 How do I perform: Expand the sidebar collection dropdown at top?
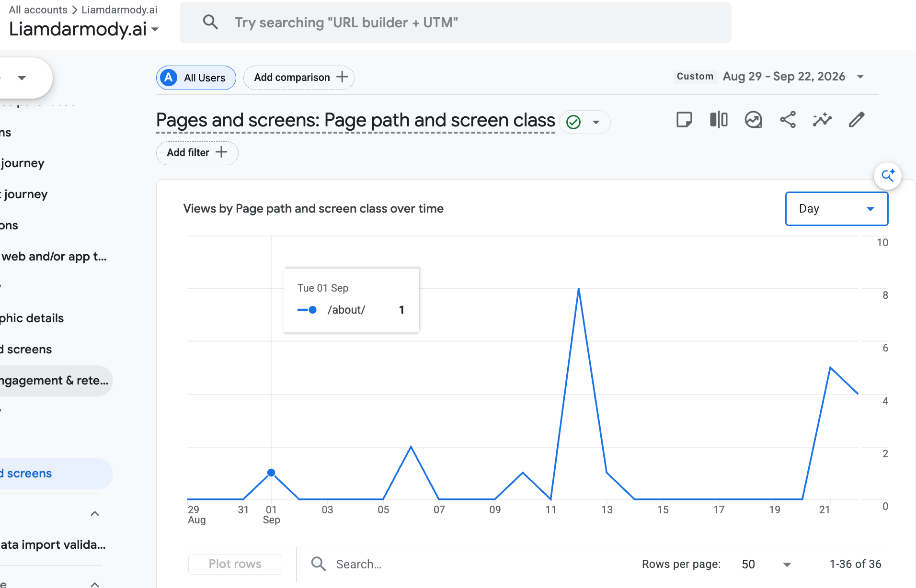tap(22, 78)
